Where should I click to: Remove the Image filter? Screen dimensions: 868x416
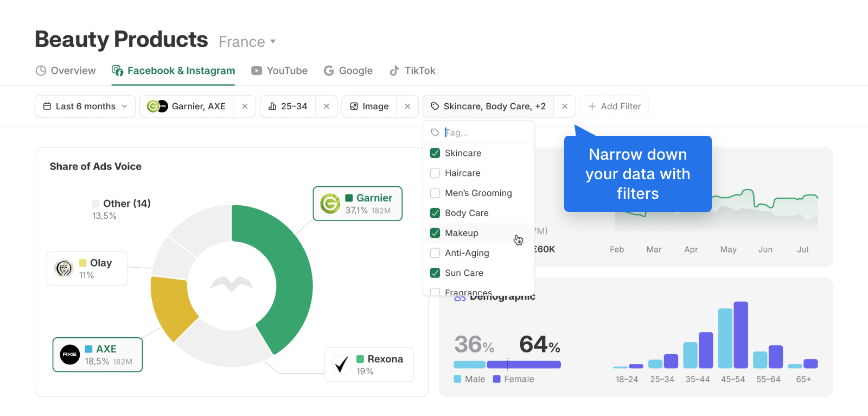(407, 106)
